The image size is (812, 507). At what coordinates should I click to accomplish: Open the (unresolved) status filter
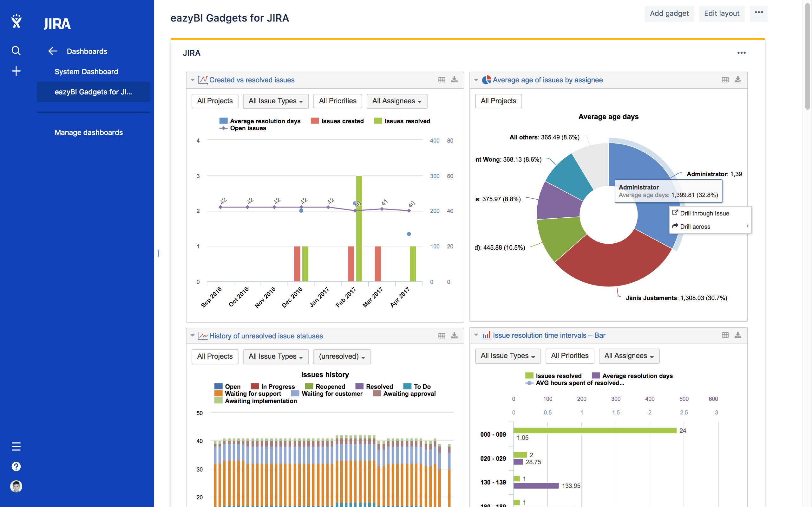coord(342,356)
